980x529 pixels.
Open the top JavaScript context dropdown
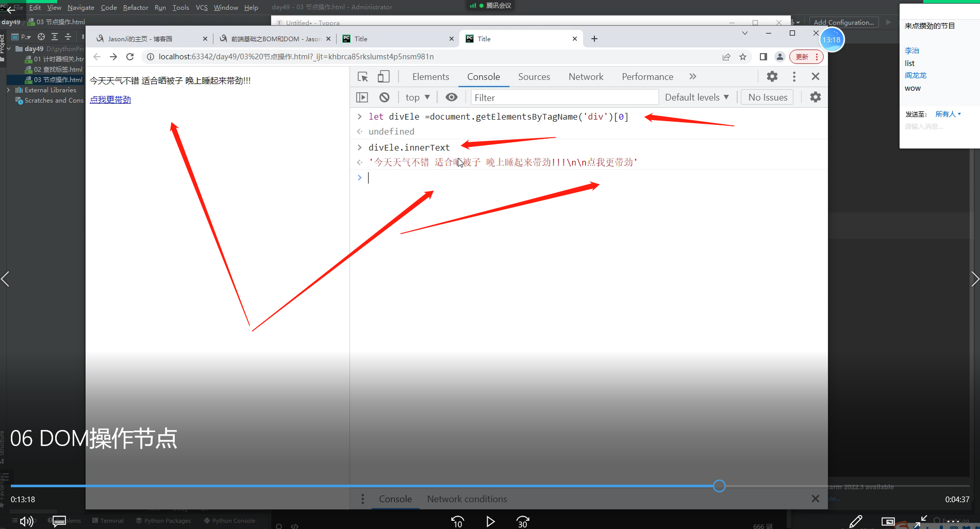point(418,97)
